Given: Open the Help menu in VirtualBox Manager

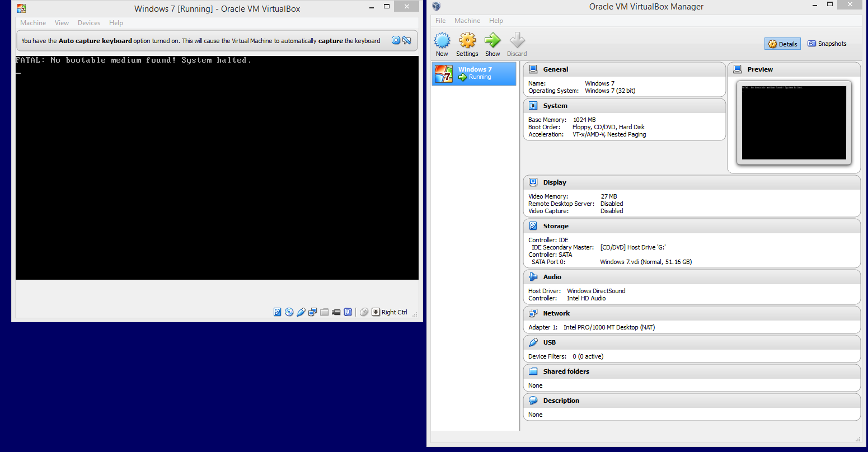Looking at the screenshot, I should coord(496,21).
